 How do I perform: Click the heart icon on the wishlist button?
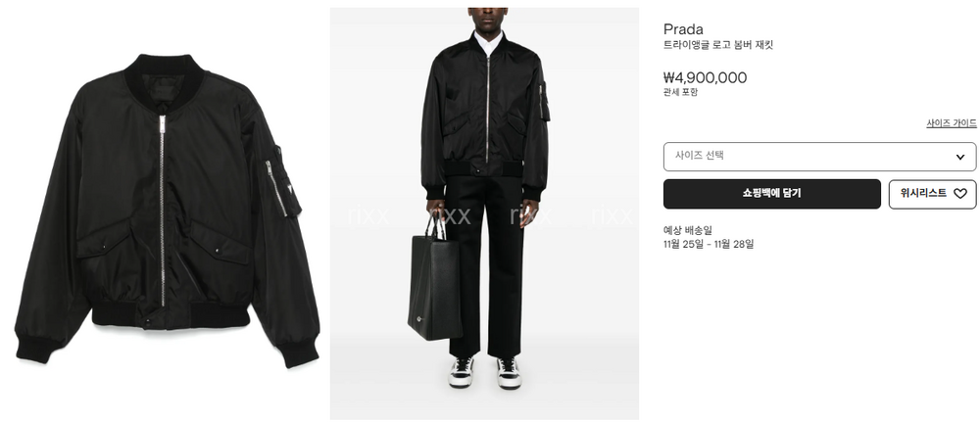pos(960,194)
